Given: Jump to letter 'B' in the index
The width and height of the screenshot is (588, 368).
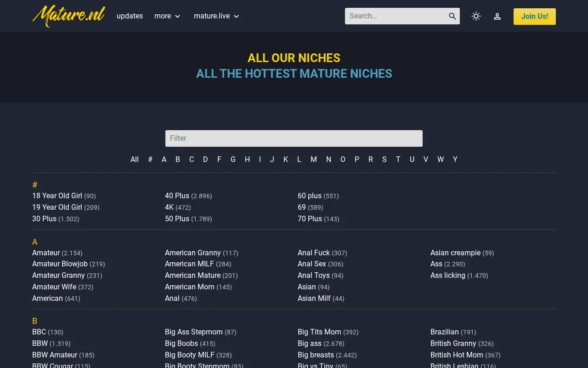Looking at the screenshot, I should coord(178,160).
